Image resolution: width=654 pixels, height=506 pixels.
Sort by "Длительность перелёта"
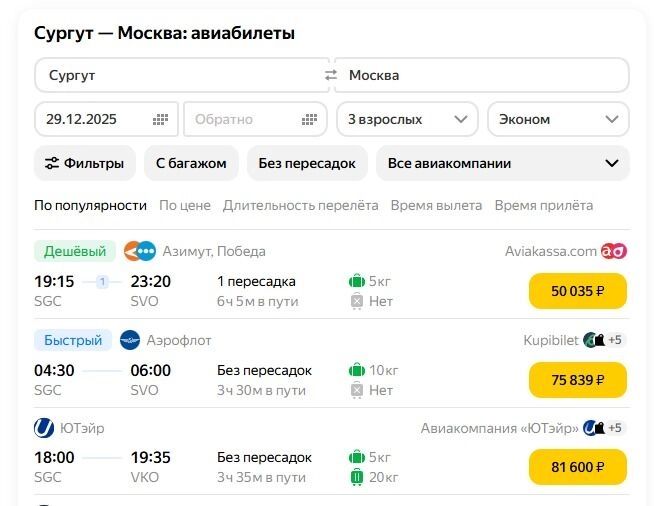point(300,205)
